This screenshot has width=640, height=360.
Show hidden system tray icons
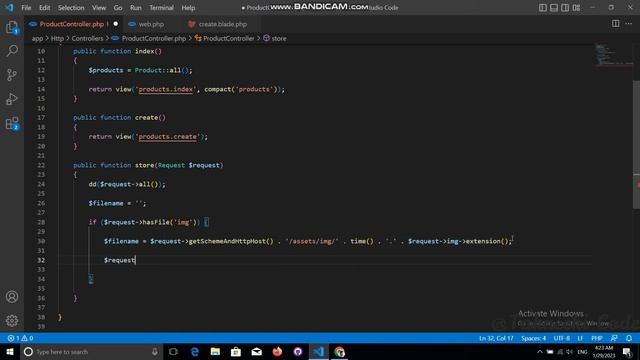click(540, 352)
